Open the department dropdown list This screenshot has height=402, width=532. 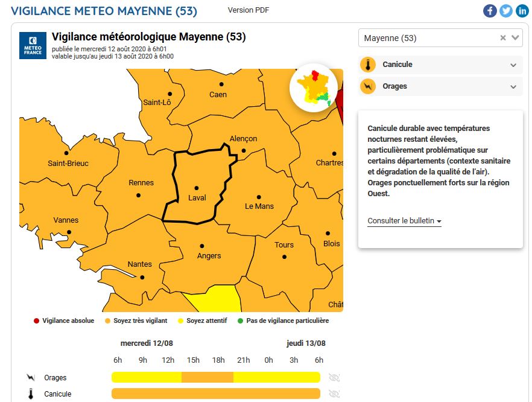coord(516,38)
